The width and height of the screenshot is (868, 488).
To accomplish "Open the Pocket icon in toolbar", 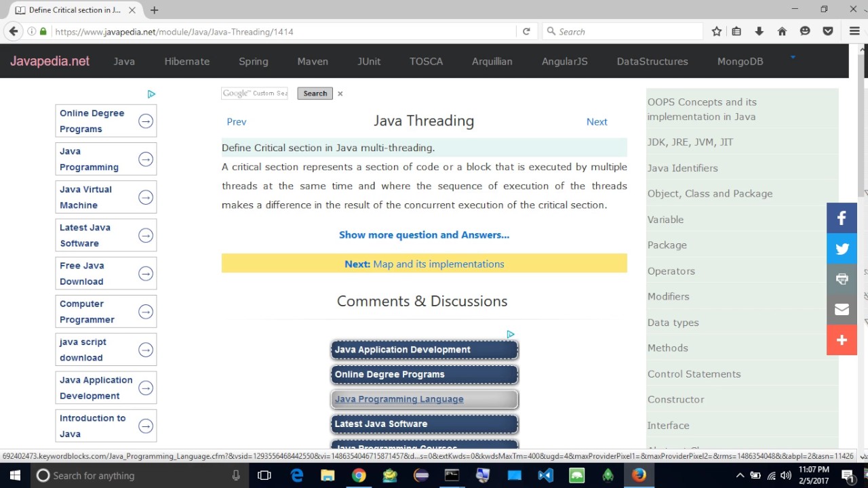I will 828,31.
